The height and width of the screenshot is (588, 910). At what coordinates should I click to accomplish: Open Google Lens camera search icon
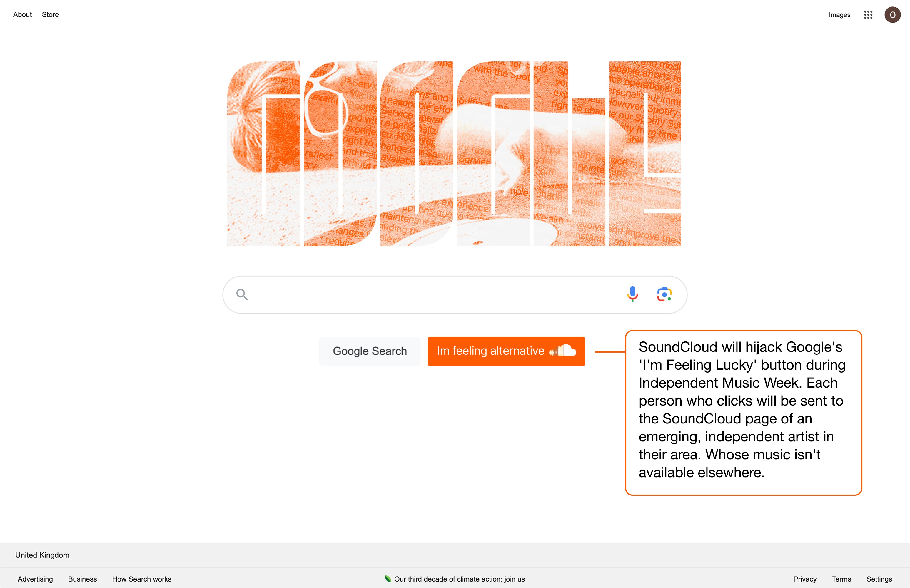(664, 294)
